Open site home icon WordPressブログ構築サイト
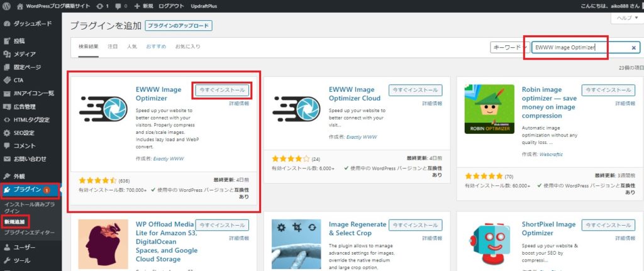Viewport: 644px width, 271px height. click(x=20, y=6)
